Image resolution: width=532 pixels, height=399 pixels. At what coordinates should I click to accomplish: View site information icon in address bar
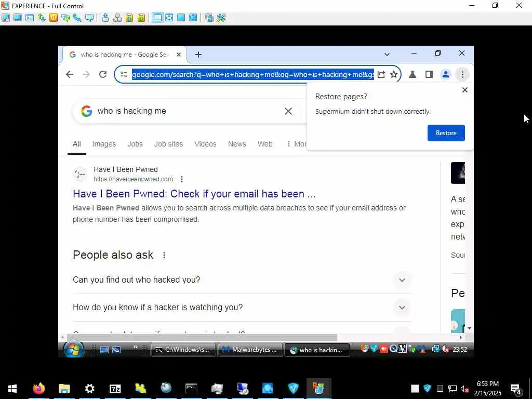[x=124, y=74]
